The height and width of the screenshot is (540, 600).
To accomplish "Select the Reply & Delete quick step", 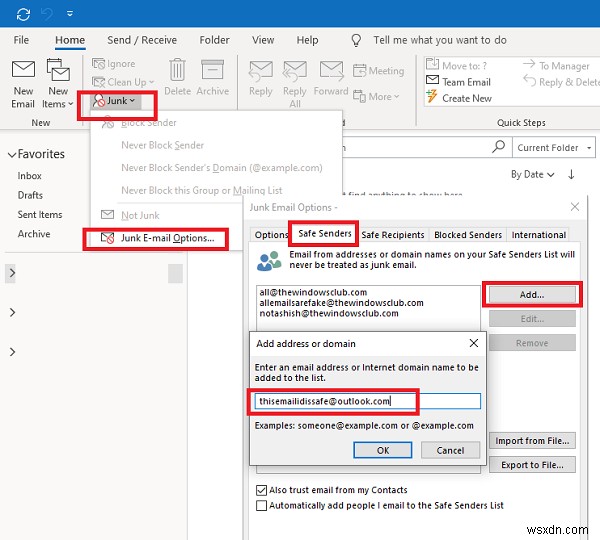I will [x=561, y=82].
